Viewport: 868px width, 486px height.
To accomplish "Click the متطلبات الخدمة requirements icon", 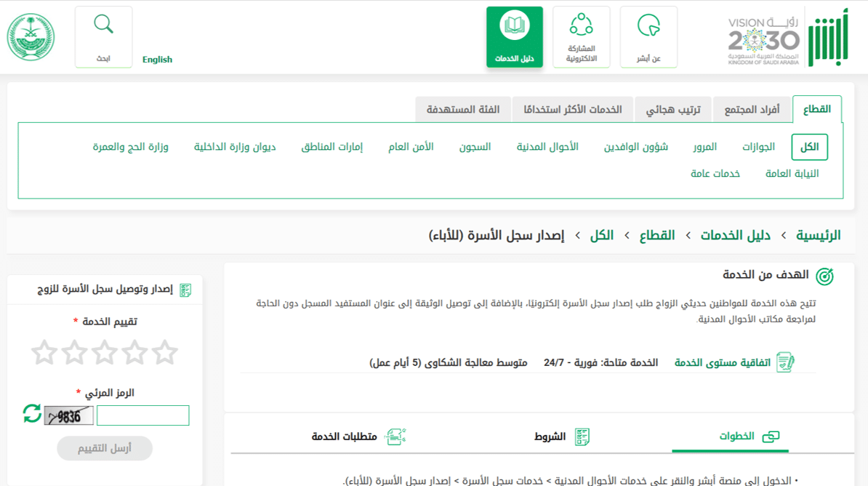I will click(x=395, y=437).
